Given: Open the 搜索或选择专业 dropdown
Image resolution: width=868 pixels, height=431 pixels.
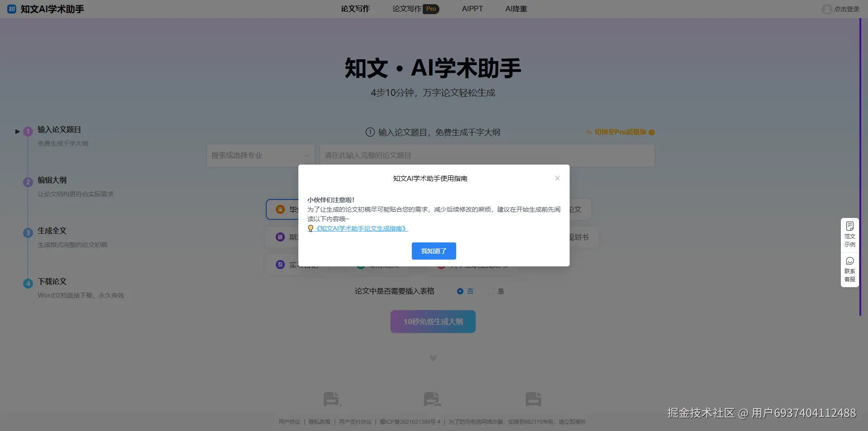Looking at the screenshot, I should (260, 155).
